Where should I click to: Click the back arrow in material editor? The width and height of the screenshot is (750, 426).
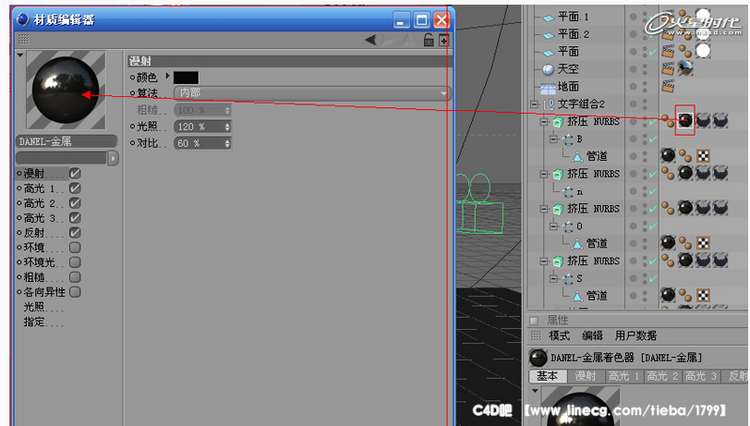(370, 40)
